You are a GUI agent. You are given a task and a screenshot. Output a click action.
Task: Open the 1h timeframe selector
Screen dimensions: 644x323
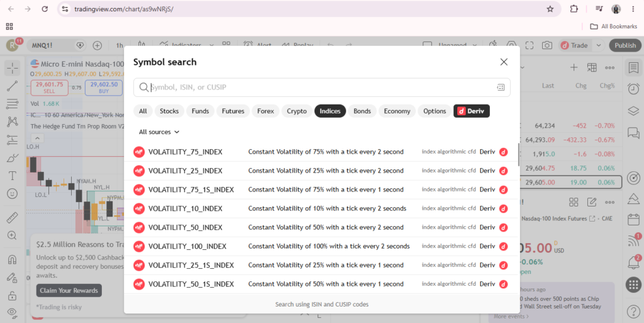(119, 45)
